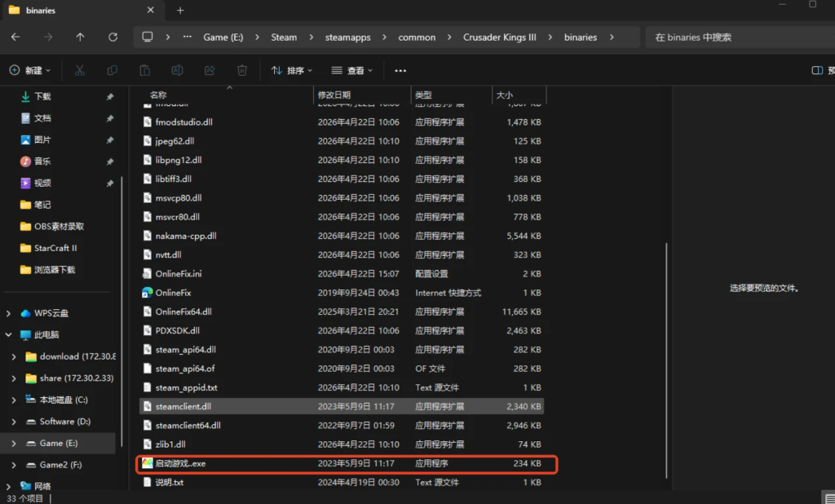835x504 pixels.
Task: Sort by clicking 修改日期 column header
Action: pyautogui.click(x=334, y=95)
